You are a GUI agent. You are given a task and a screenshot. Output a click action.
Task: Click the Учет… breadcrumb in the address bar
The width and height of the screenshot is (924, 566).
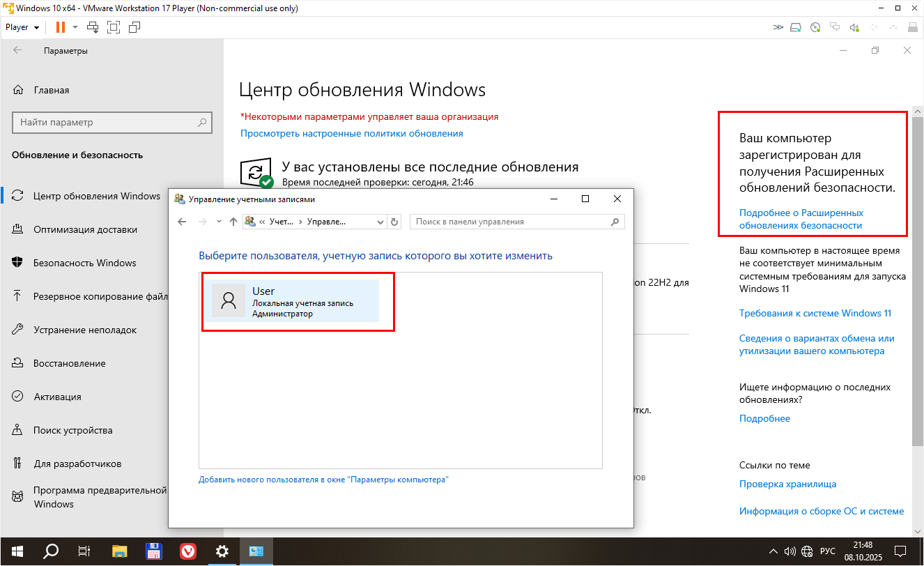click(282, 222)
